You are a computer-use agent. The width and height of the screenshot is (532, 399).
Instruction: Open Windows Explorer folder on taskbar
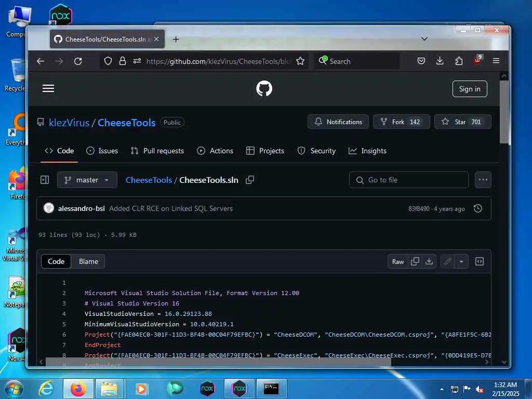(109, 389)
